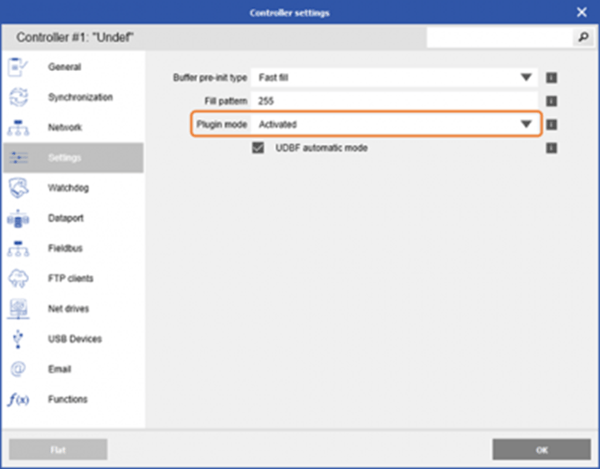Open the Dataport icon
Viewport: 600px width, 469px height.
[19, 218]
